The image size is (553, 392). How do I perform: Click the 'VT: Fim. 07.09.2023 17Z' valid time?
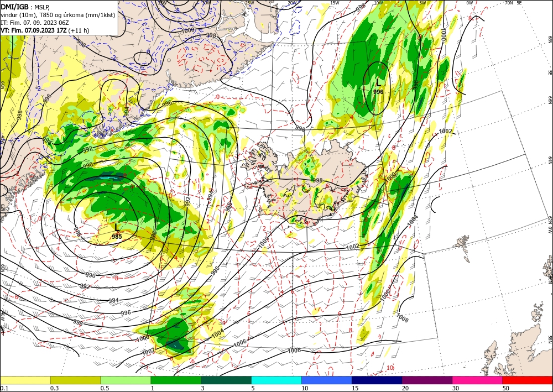34,30
